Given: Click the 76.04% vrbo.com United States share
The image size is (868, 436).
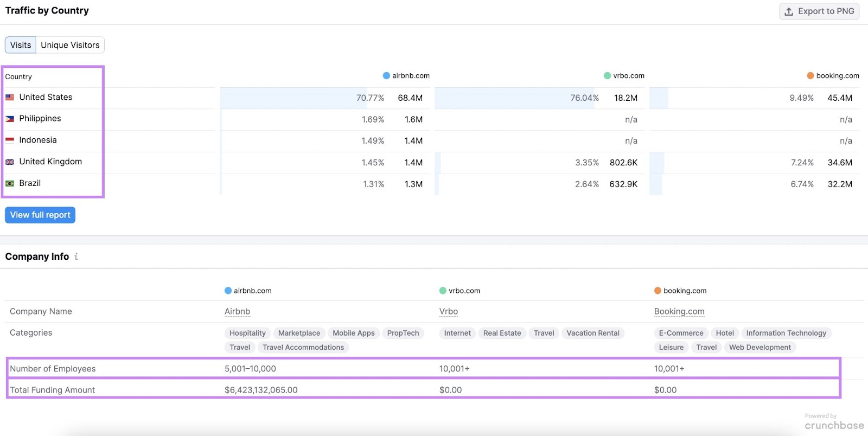Looking at the screenshot, I should (x=584, y=98).
